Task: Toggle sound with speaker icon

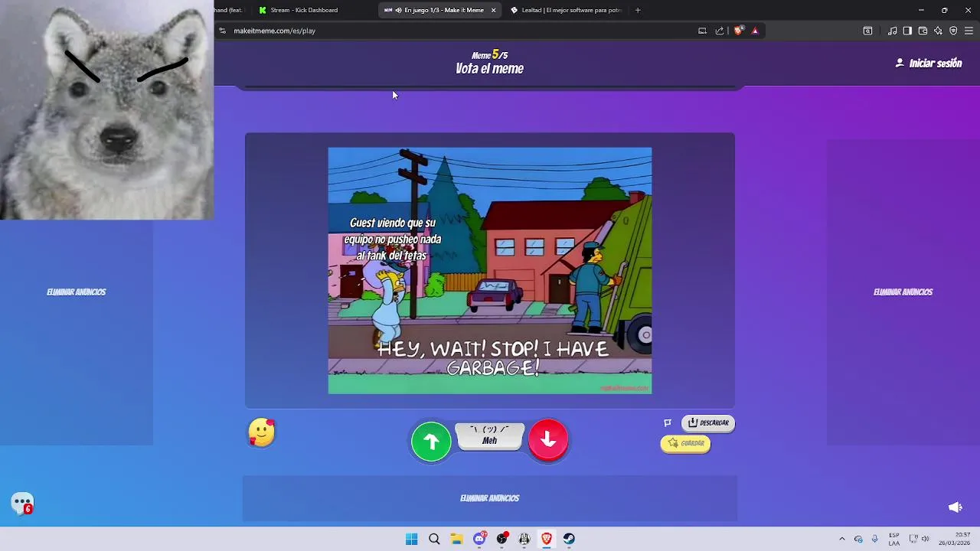Action: point(955,507)
